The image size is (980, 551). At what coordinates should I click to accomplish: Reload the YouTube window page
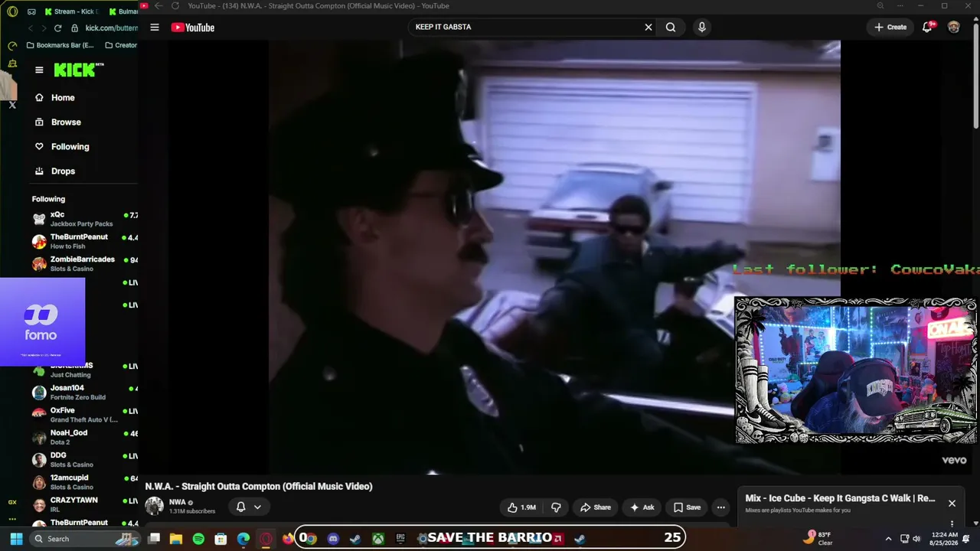[175, 6]
